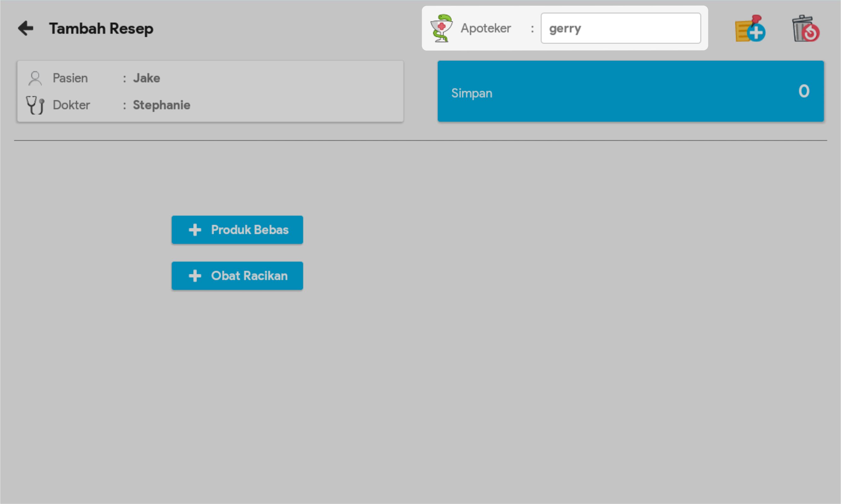Click the doctor name Stephanie
Screen dimensions: 841x504
[x=161, y=105]
